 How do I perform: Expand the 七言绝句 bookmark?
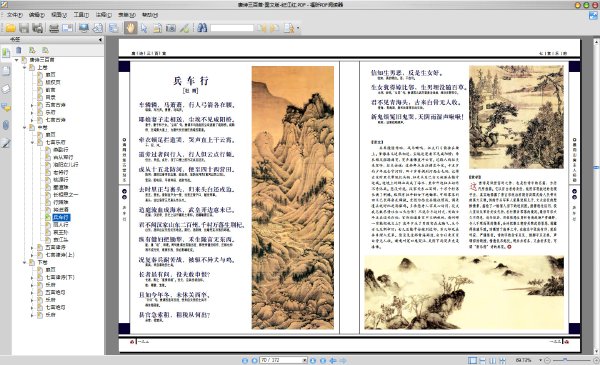[32, 307]
